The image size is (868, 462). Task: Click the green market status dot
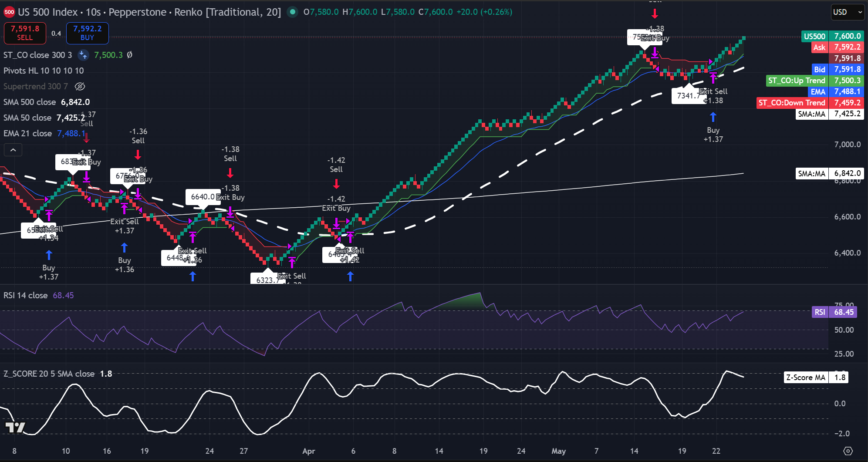[x=293, y=12]
